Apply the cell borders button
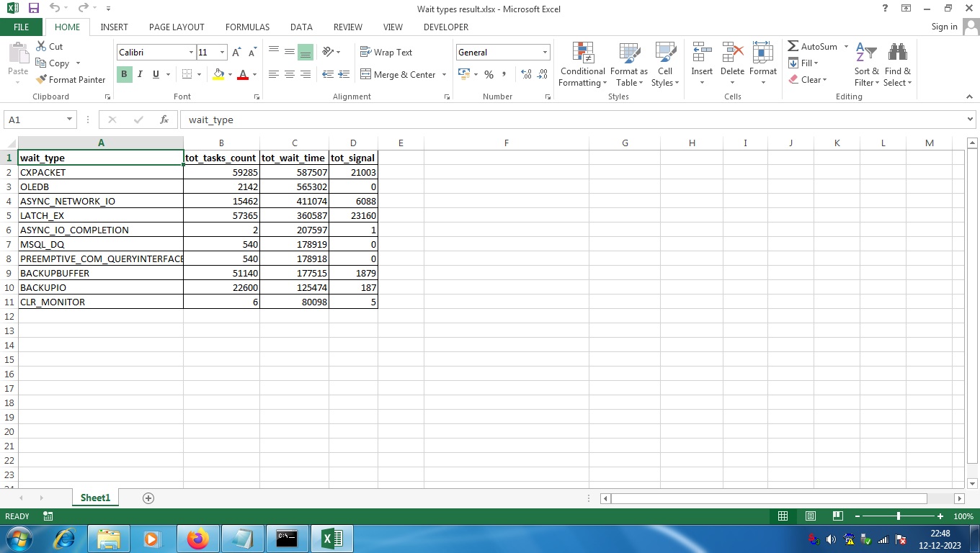The height and width of the screenshot is (553, 980). [187, 74]
